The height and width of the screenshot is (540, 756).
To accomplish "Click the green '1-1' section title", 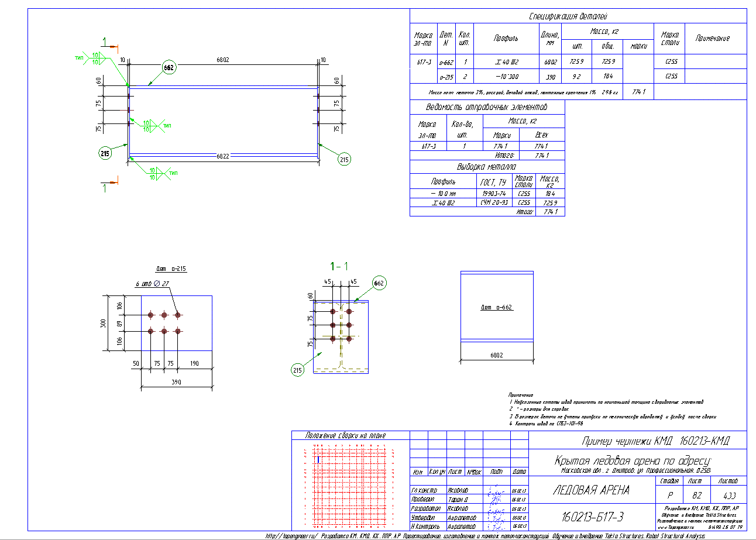I will pyautogui.click(x=339, y=266).
